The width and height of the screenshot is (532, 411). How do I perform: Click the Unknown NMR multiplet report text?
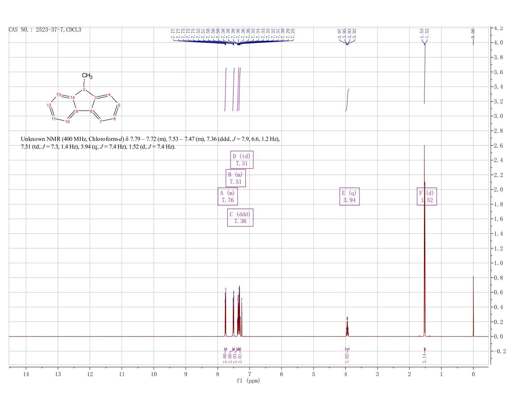[x=150, y=143]
